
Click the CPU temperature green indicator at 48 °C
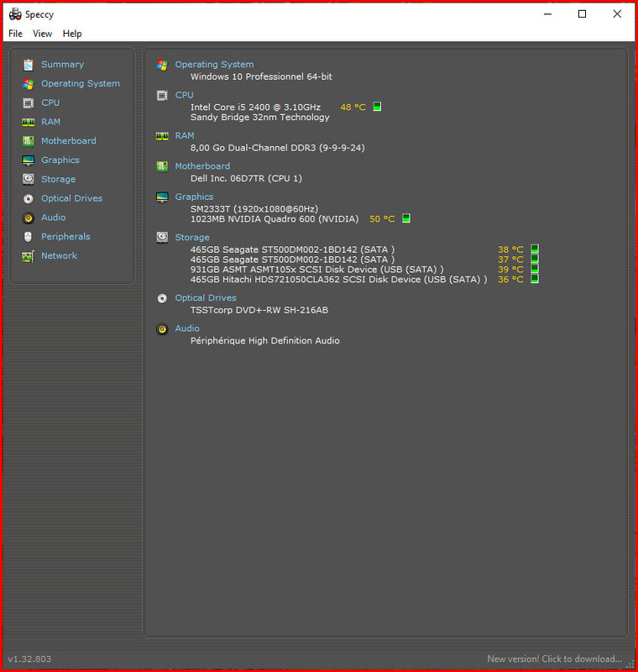coord(377,107)
